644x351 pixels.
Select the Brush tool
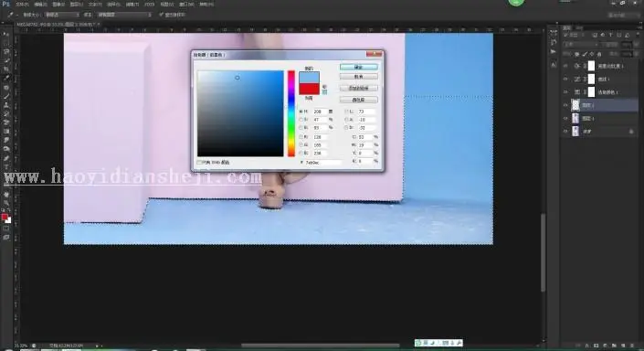pyautogui.click(x=6, y=96)
